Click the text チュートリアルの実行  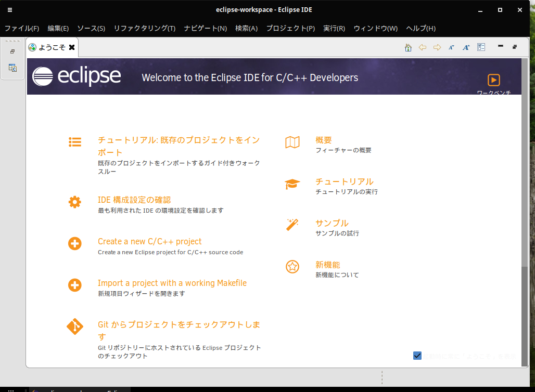point(347,192)
